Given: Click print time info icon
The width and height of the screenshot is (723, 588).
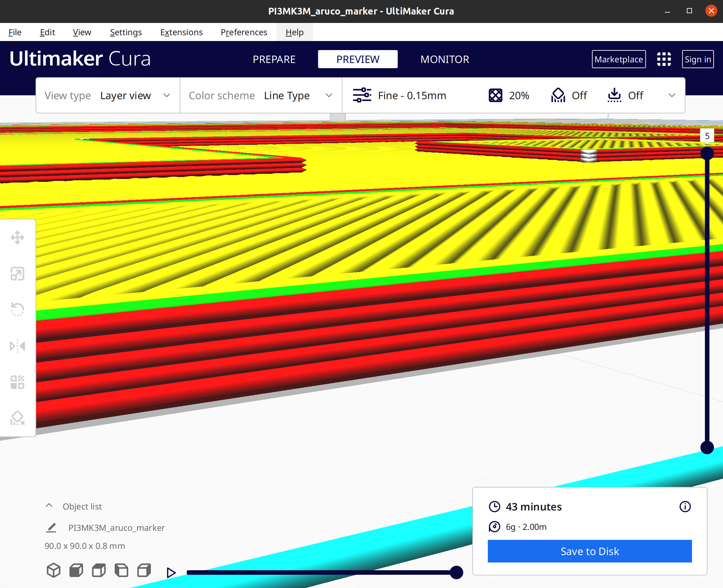Looking at the screenshot, I should (685, 507).
